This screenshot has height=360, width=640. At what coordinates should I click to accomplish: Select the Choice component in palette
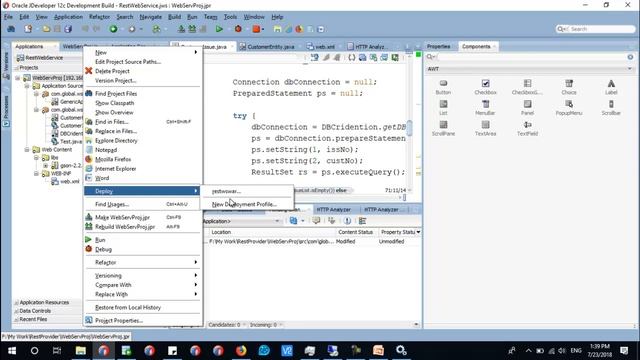tap(569, 87)
